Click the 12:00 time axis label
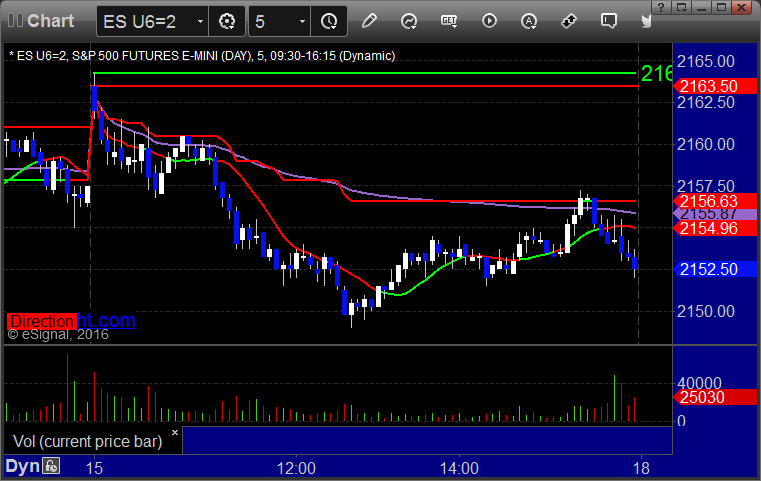 pos(296,468)
